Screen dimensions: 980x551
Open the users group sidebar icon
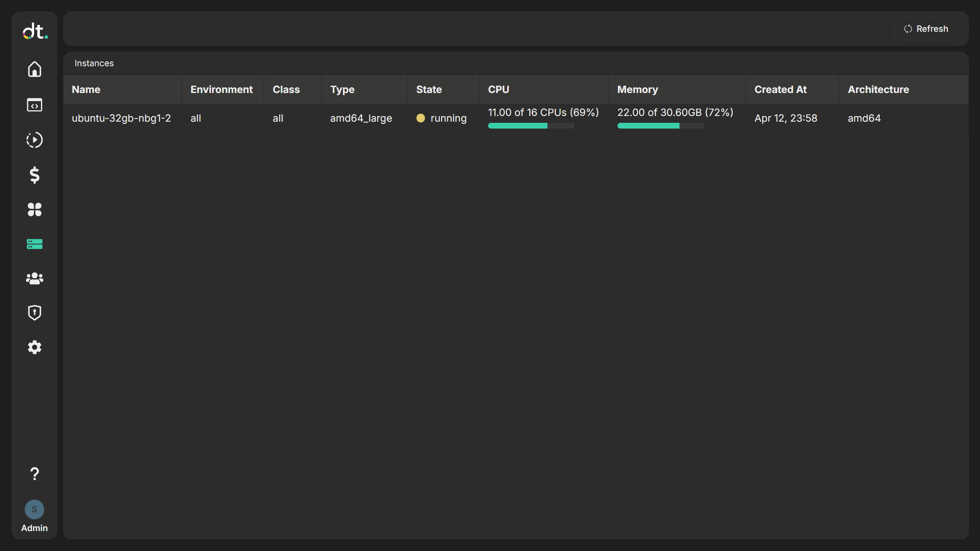coord(34,278)
